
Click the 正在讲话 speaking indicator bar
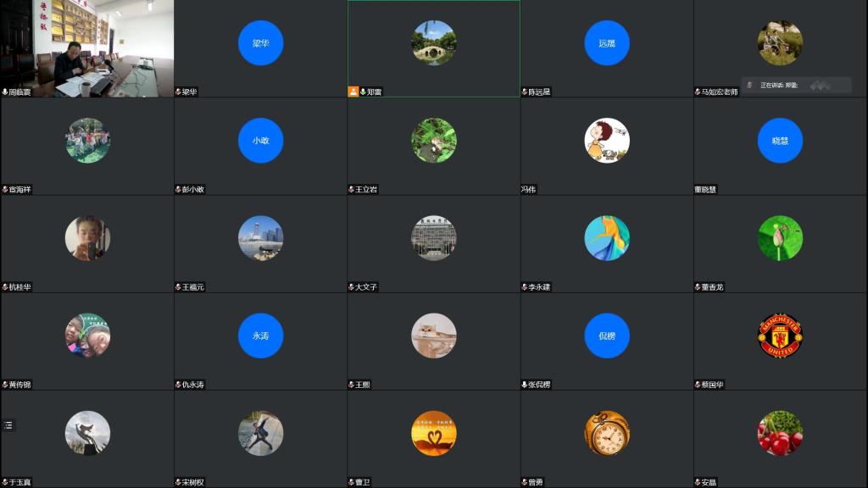(796, 85)
